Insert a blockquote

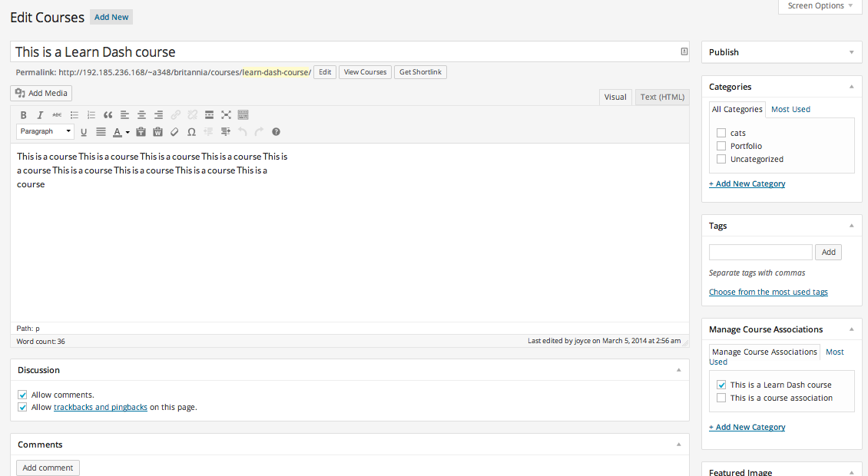[108, 115]
